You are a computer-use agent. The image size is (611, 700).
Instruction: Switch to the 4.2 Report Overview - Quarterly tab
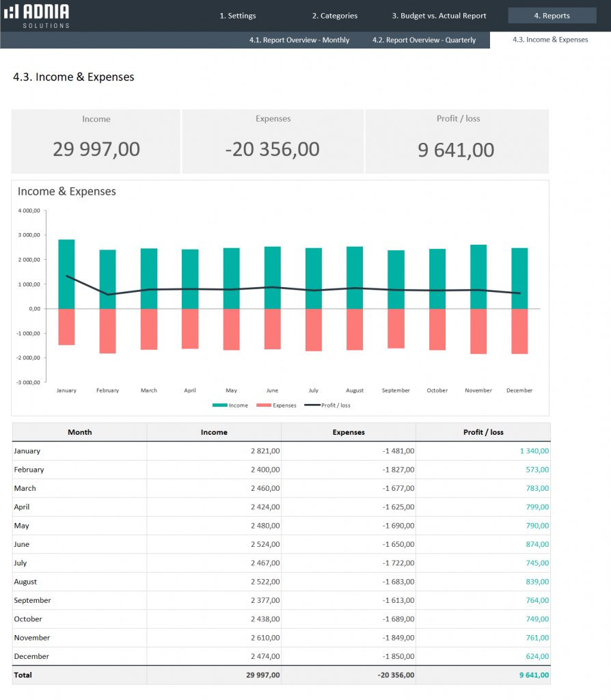coord(423,40)
